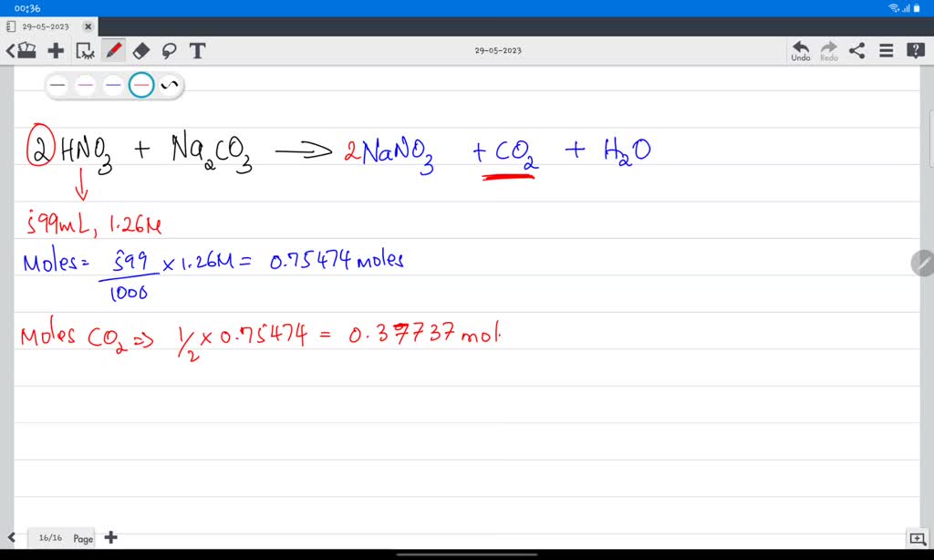This screenshot has height=560, width=934.
Task: Select the red pen tool
Action: coord(114,50)
